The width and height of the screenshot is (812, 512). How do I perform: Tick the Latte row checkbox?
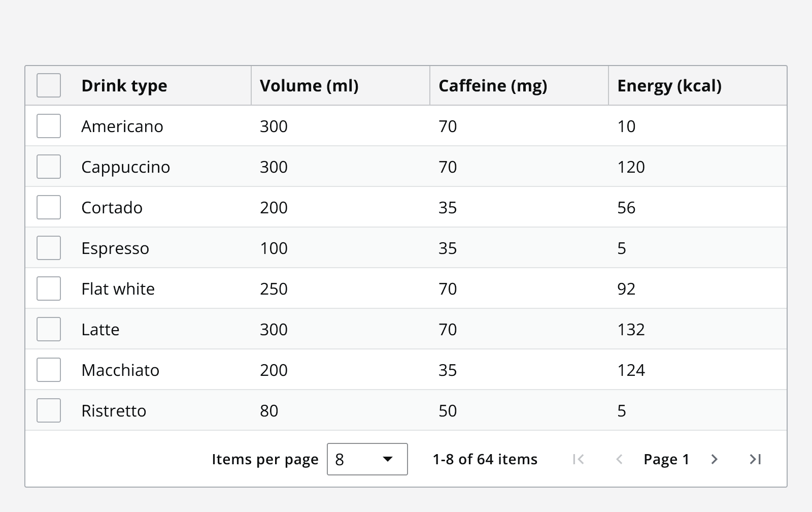coord(49,329)
